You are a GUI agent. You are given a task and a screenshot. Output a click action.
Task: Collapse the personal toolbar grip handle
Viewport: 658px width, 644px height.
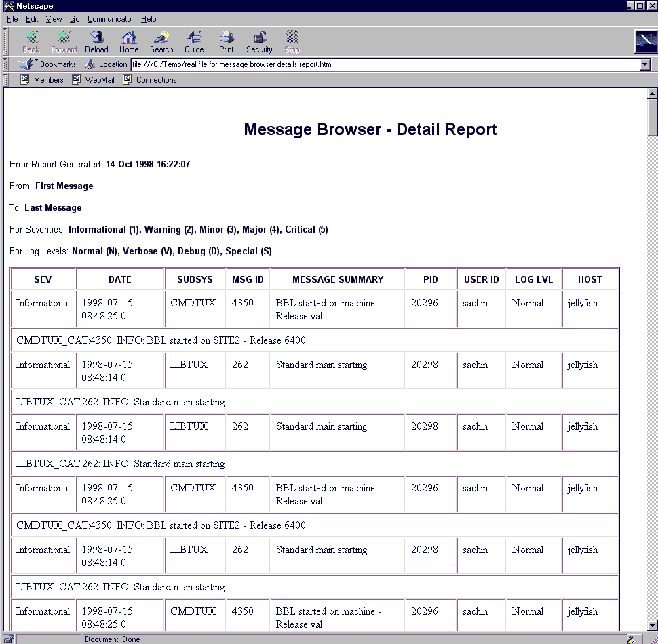(x=5, y=80)
